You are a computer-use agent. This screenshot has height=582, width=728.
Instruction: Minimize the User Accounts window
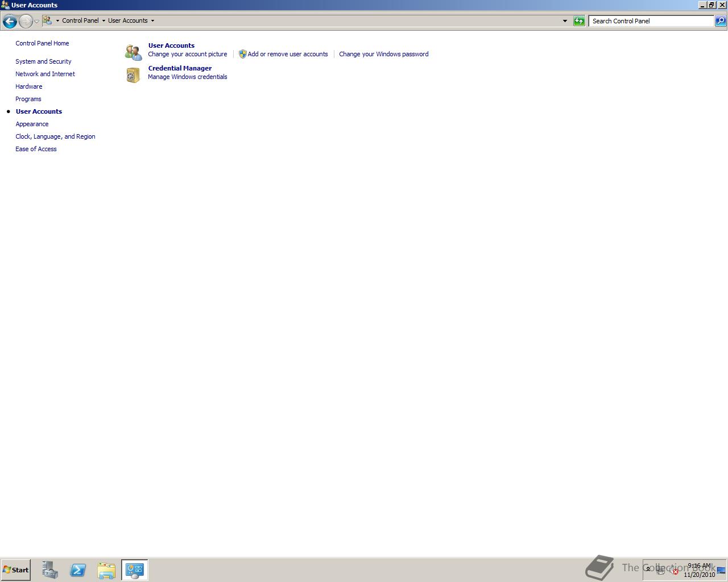click(x=702, y=5)
